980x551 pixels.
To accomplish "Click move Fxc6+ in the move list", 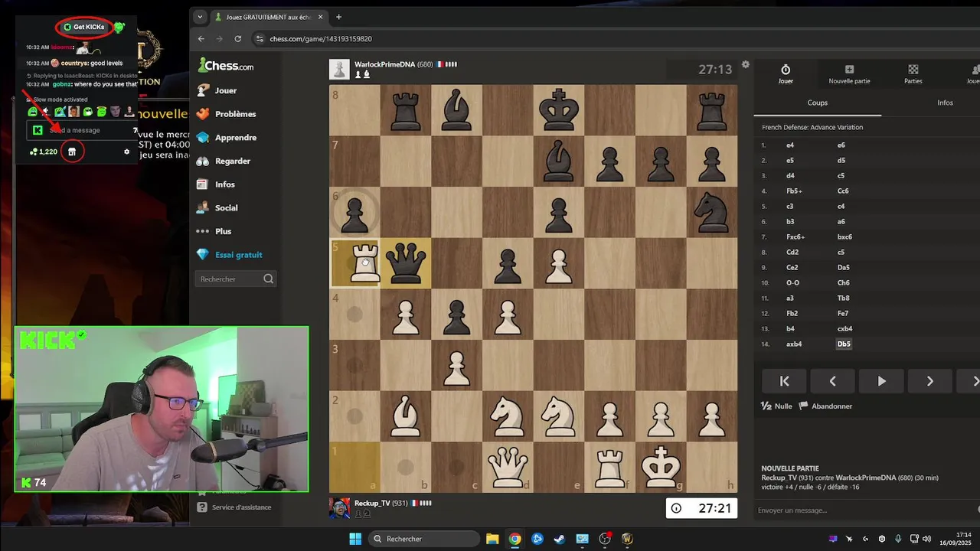I will 796,237.
